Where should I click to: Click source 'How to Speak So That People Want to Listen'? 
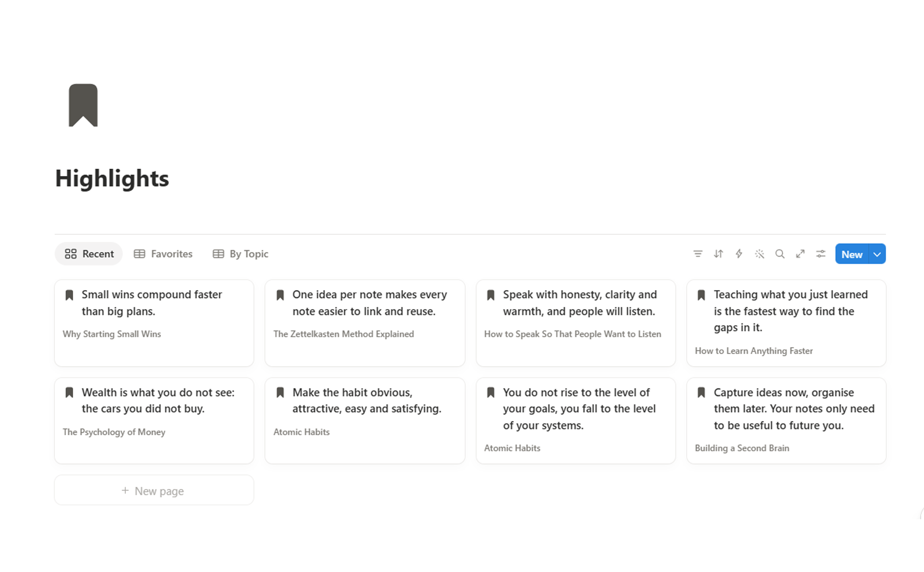pyautogui.click(x=572, y=334)
